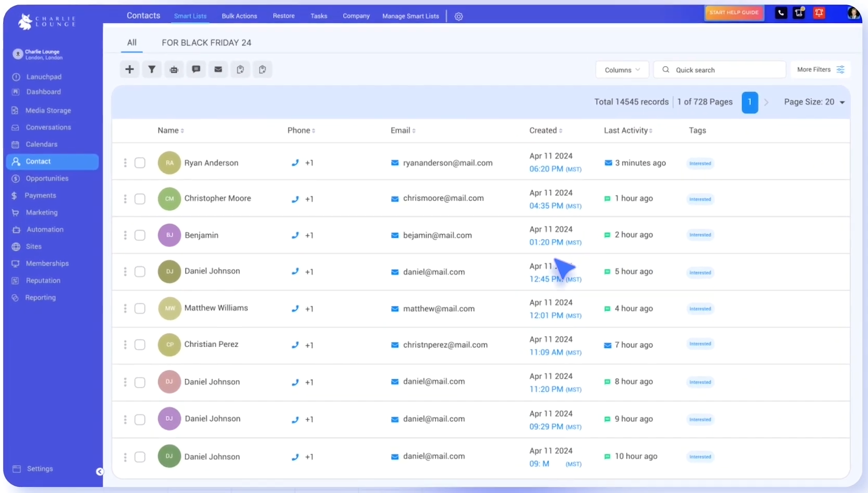Image resolution: width=868 pixels, height=493 pixels.
Task: Open the Page Size dropdown
Action: [x=814, y=102]
